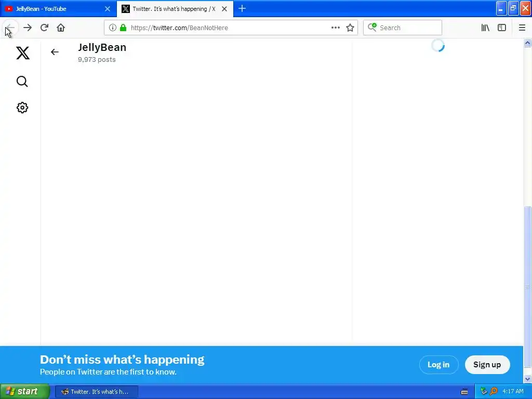532x399 pixels.
Task: Toggle the browser sidebar view icon
Action: click(x=502, y=28)
